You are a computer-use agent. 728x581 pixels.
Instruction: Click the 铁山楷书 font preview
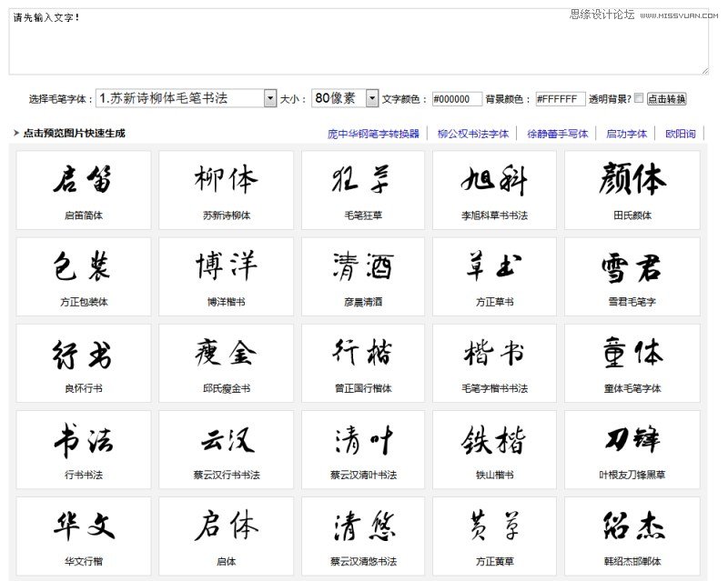494,450
